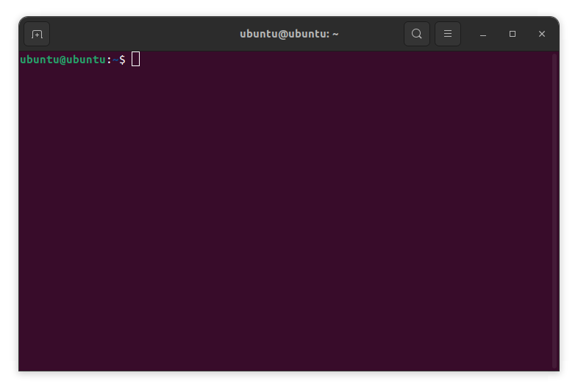
Task: Open the hamburger main menu
Action: [x=448, y=34]
